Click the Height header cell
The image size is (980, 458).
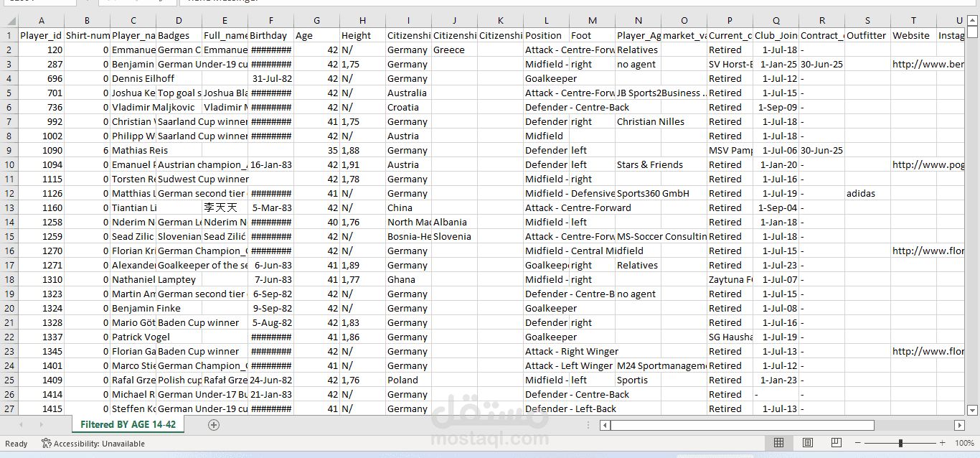tap(363, 35)
